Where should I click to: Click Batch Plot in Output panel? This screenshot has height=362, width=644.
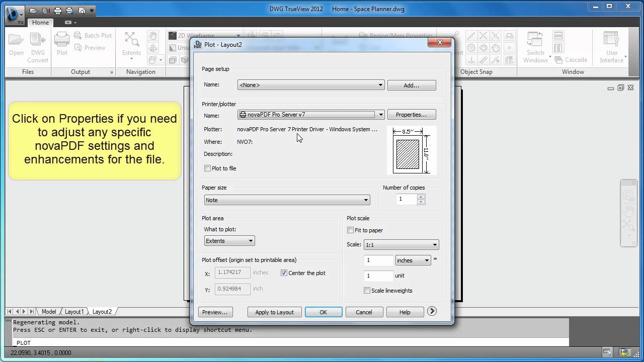tap(93, 35)
